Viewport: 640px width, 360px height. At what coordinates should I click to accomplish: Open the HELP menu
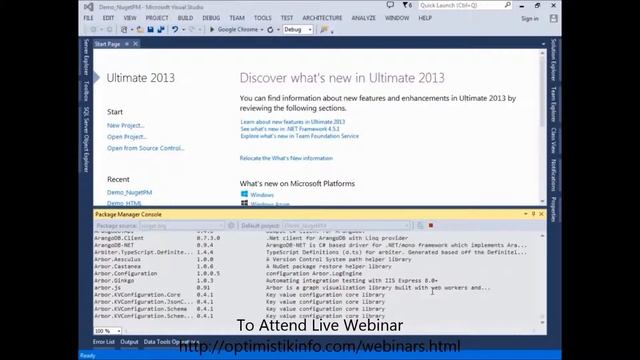coord(425,18)
